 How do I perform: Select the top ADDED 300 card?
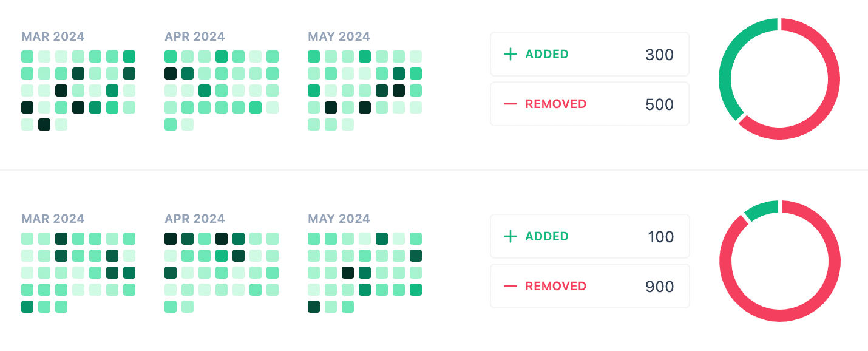[x=589, y=54]
